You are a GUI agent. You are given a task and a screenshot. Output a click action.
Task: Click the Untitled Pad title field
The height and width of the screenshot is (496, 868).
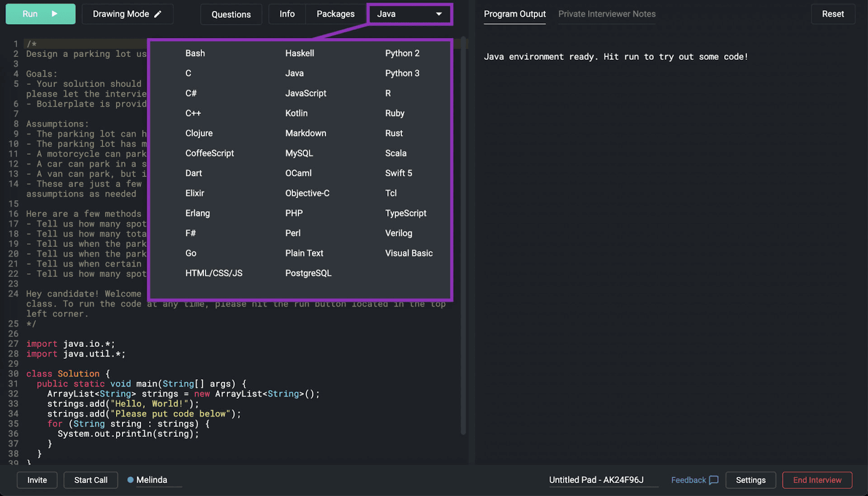pyautogui.click(x=596, y=480)
